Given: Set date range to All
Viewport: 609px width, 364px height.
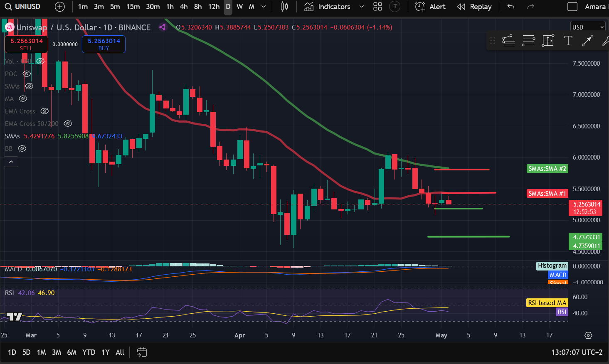Looking at the screenshot, I should [120, 352].
